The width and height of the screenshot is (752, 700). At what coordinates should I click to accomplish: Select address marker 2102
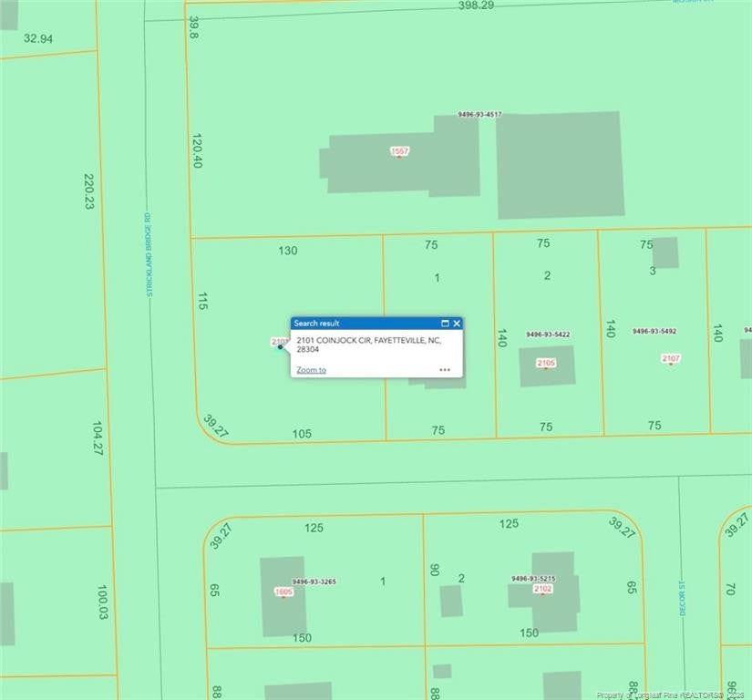(x=542, y=589)
